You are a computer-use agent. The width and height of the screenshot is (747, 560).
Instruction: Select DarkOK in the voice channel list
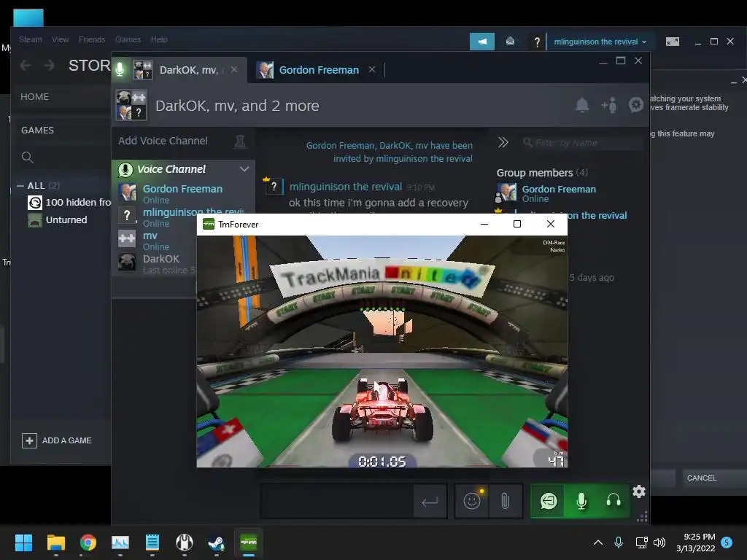pos(161,259)
